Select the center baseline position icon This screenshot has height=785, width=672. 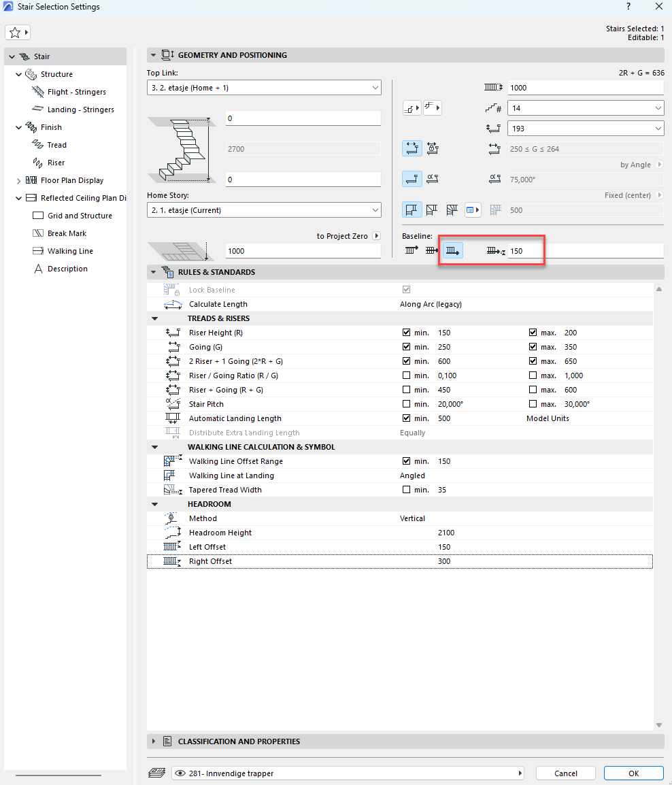[x=432, y=251]
